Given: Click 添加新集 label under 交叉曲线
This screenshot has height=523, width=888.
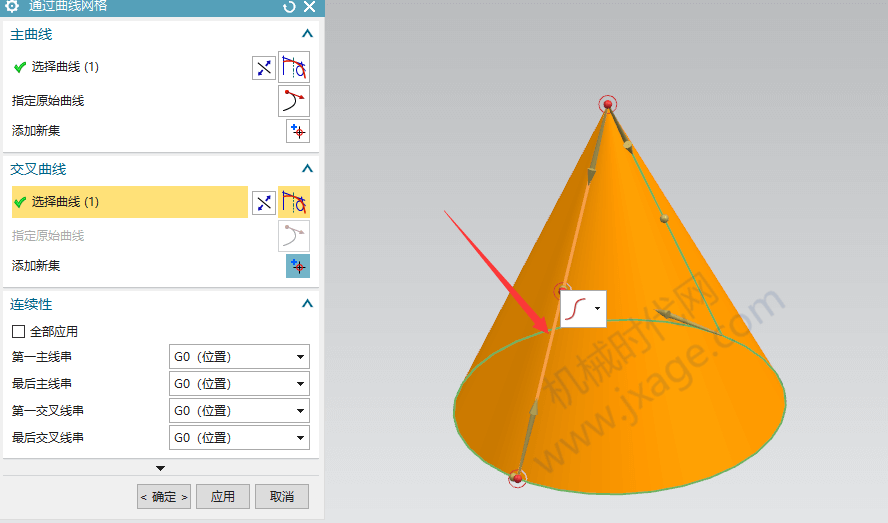Looking at the screenshot, I should 36,266.
